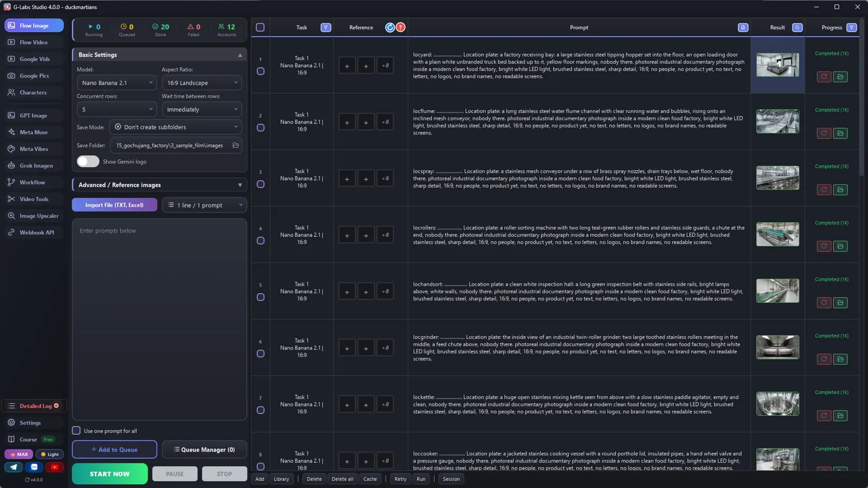Browse Save Folder with the folder icon
Screen dimensions: 868x488
(235, 145)
